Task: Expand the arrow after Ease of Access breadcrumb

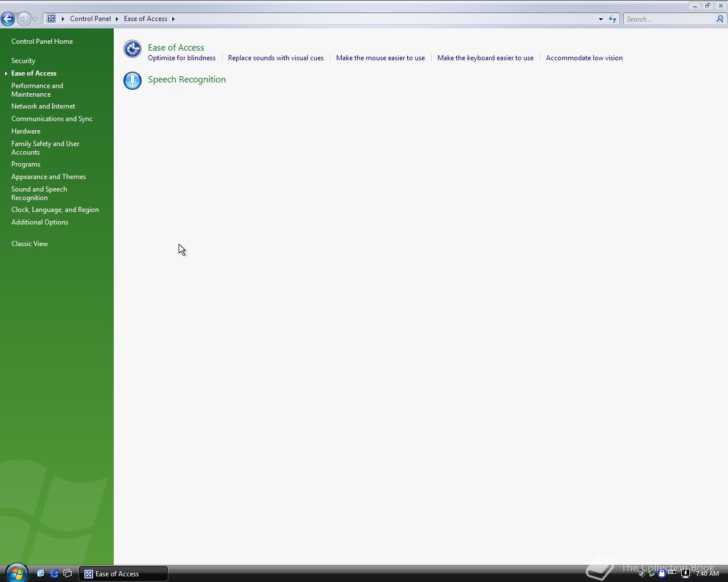Action: [173, 19]
